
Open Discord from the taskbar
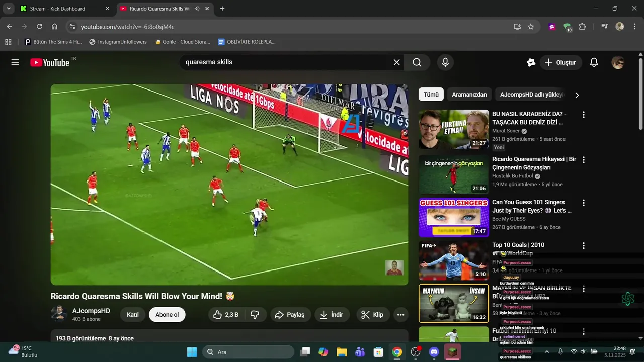[434, 352]
